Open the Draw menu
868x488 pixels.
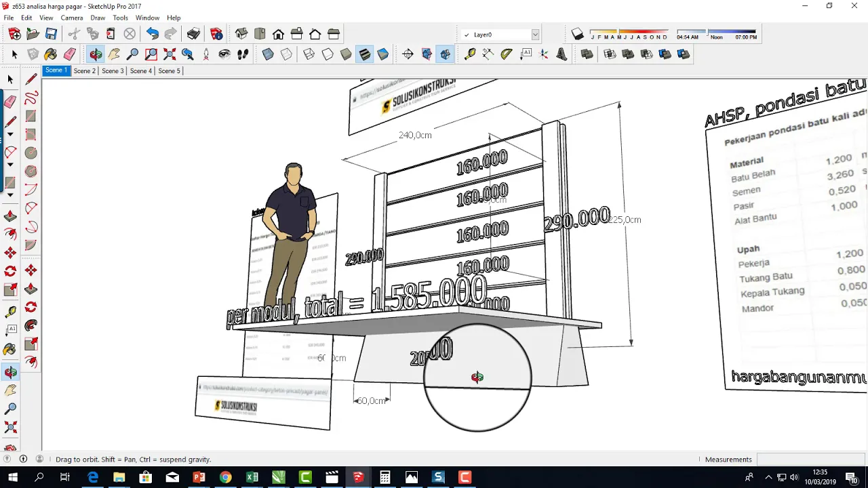click(98, 18)
